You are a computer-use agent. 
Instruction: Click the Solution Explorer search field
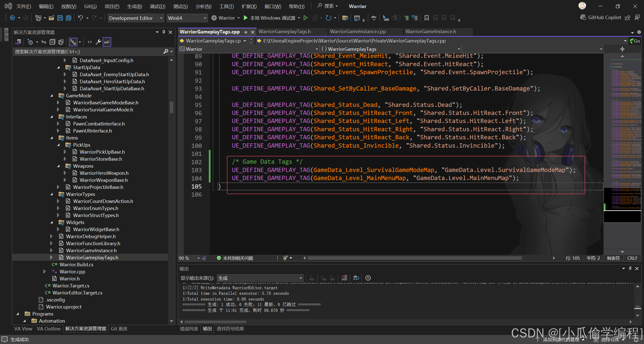pyautogui.click(x=88, y=52)
